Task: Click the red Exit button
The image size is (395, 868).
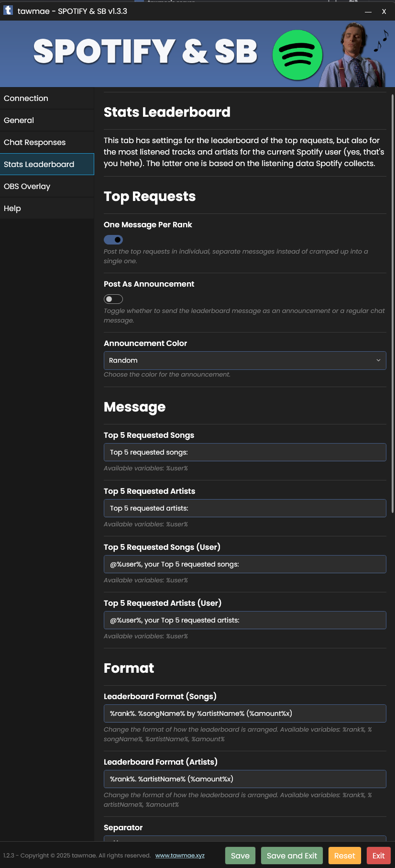Action: pyautogui.click(x=379, y=856)
